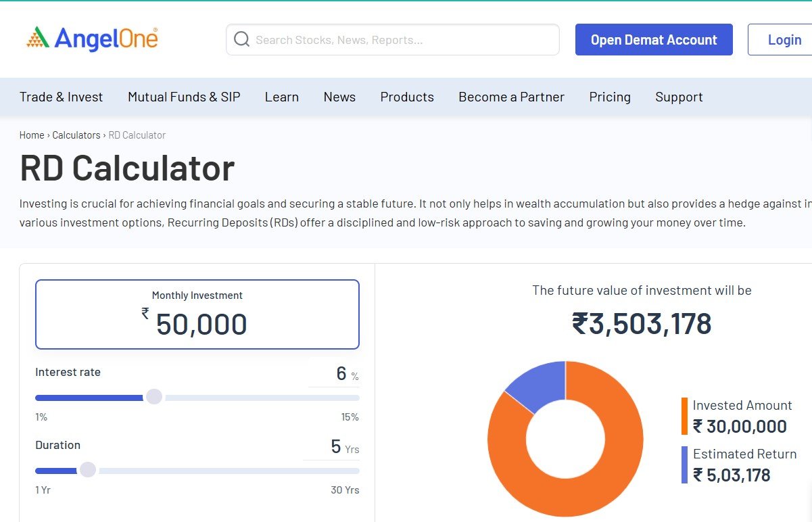Open the Products menu

[x=407, y=97]
